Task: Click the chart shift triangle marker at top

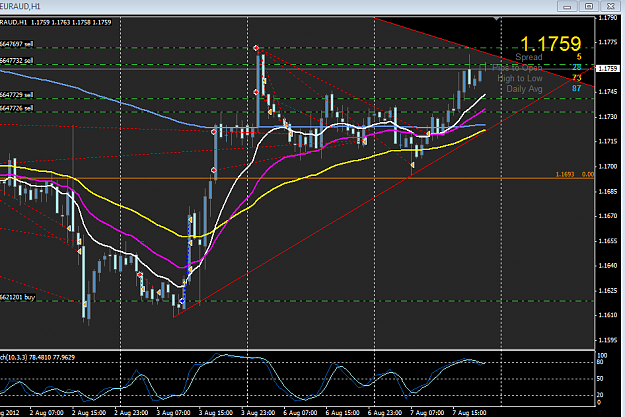Action: [x=496, y=19]
